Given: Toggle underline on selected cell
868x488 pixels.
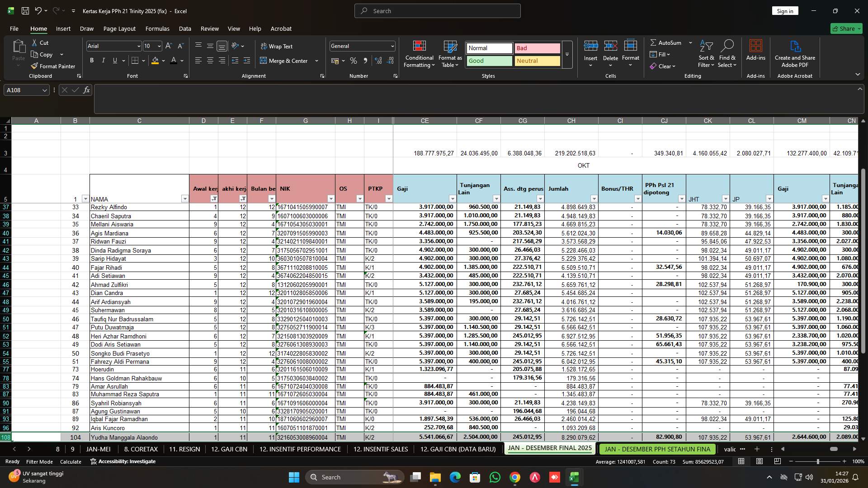Looking at the screenshot, I should pos(114,60).
